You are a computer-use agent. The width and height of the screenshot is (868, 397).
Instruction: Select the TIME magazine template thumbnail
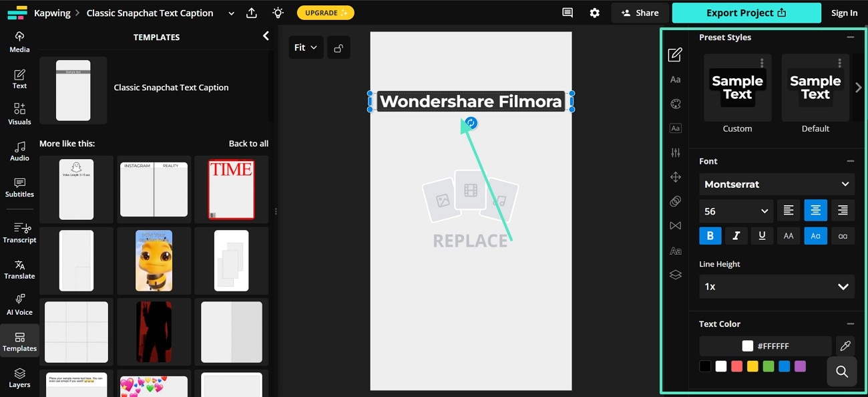231,189
